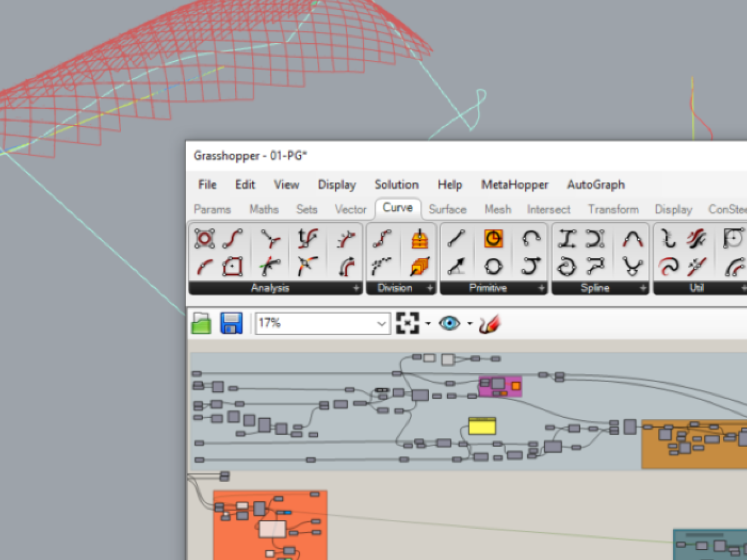This screenshot has height=560, width=747.
Task: Pick the dotted-curve division component
Action: (382, 267)
